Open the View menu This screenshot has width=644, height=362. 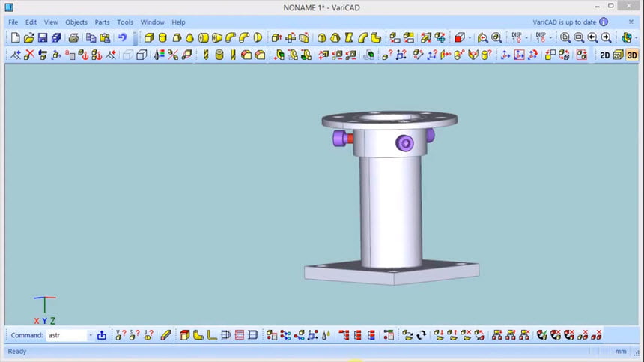click(51, 22)
